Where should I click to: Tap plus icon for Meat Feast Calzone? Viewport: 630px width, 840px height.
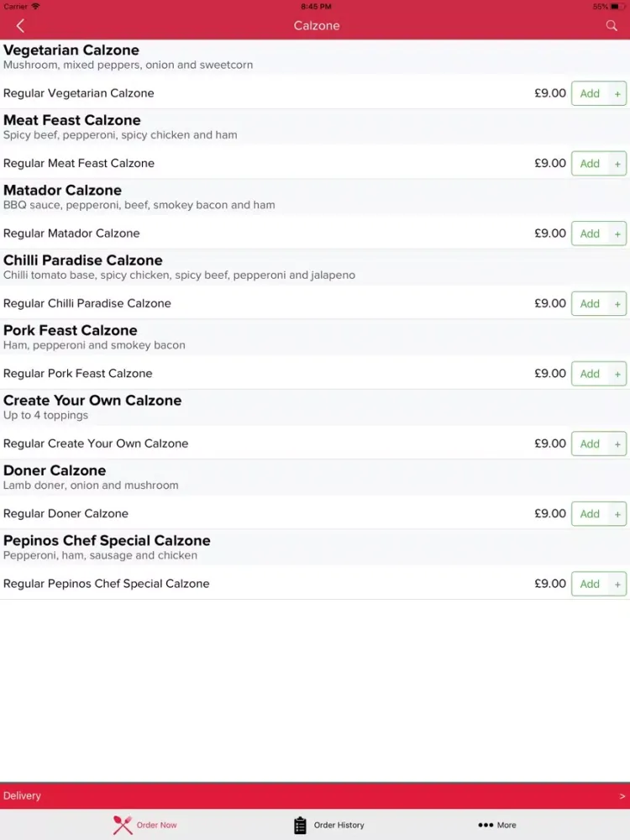pyautogui.click(x=617, y=164)
